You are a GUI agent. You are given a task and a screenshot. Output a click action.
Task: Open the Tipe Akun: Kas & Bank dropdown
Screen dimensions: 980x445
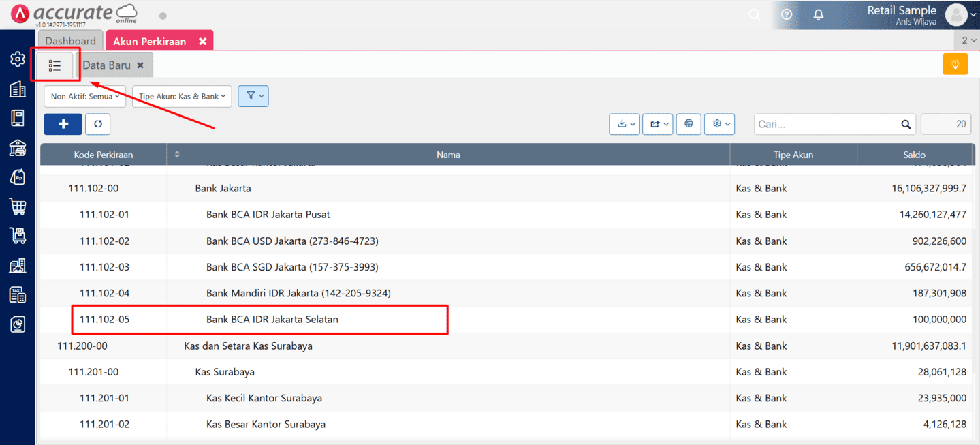tap(182, 96)
